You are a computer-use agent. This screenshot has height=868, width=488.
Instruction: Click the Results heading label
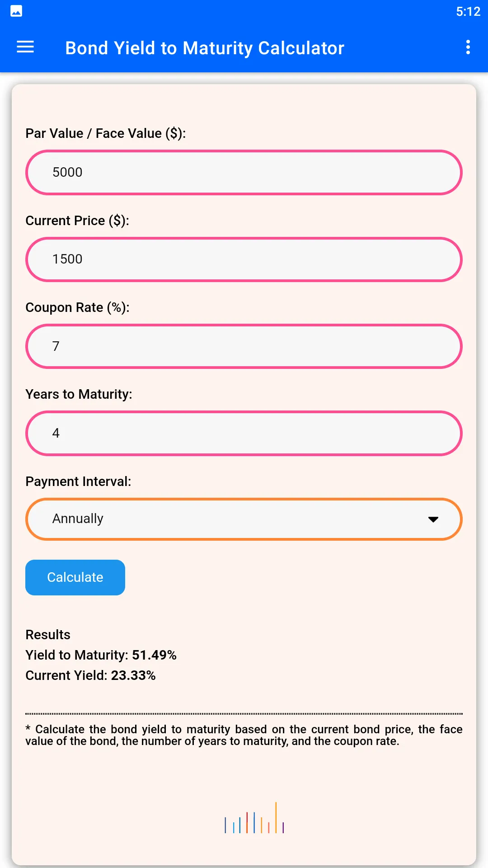pyautogui.click(x=47, y=635)
